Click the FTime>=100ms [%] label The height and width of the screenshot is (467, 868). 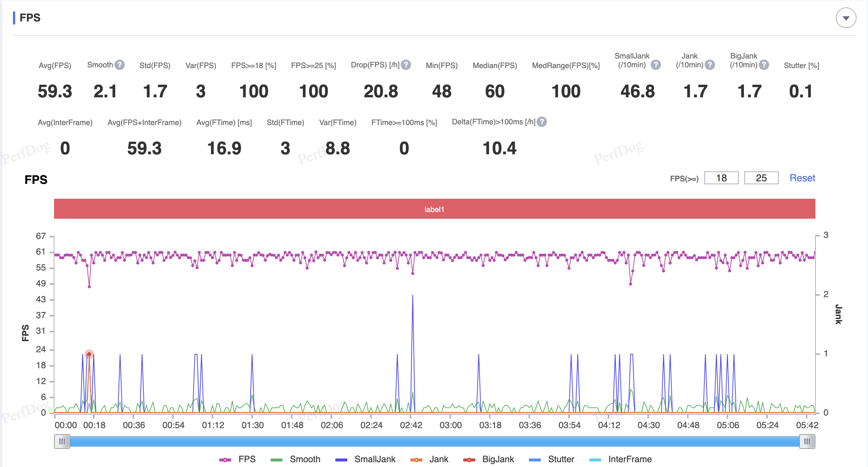coord(404,122)
